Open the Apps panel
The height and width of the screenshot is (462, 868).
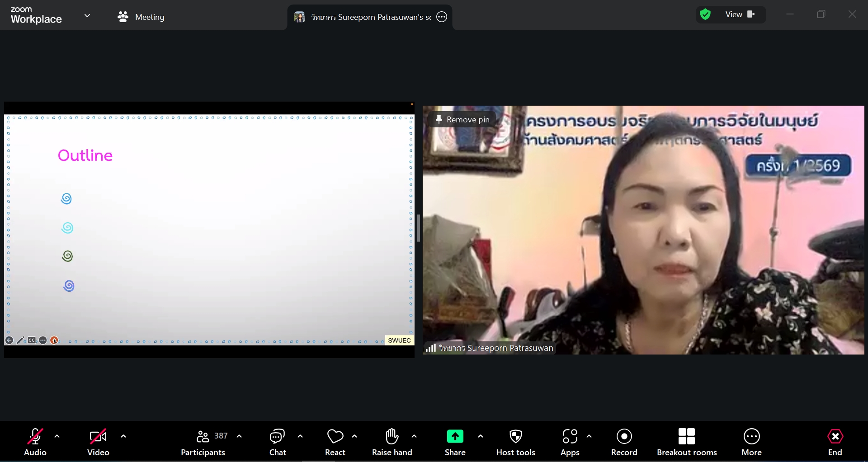[x=570, y=442]
